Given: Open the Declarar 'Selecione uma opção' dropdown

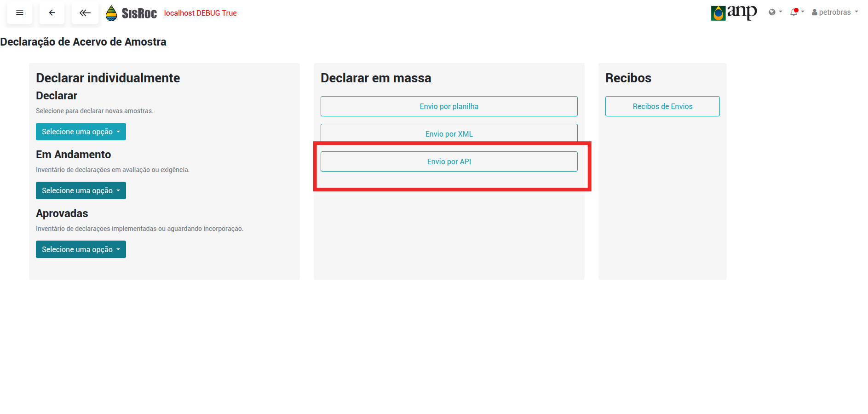Looking at the screenshot, I should (x=80, y=132).
